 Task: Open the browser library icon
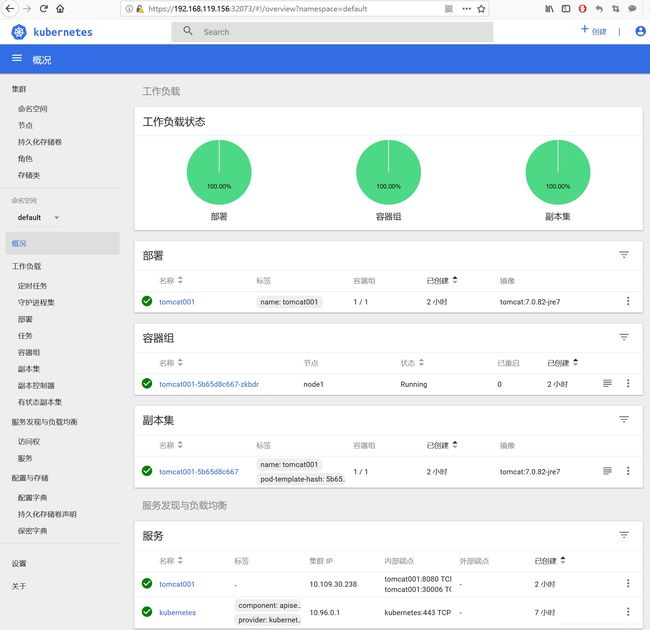[x=549, y=9]
